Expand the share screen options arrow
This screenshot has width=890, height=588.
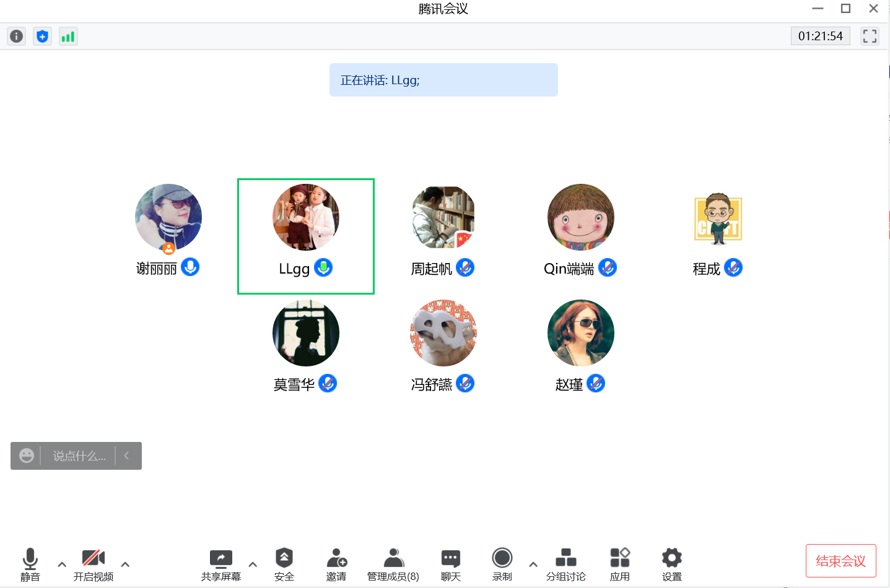click(253, 564)
